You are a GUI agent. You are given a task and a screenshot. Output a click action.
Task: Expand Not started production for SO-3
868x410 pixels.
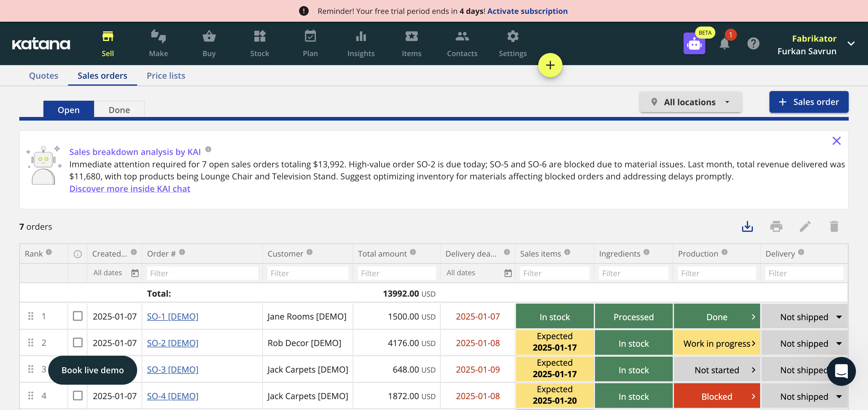[753, 370]
